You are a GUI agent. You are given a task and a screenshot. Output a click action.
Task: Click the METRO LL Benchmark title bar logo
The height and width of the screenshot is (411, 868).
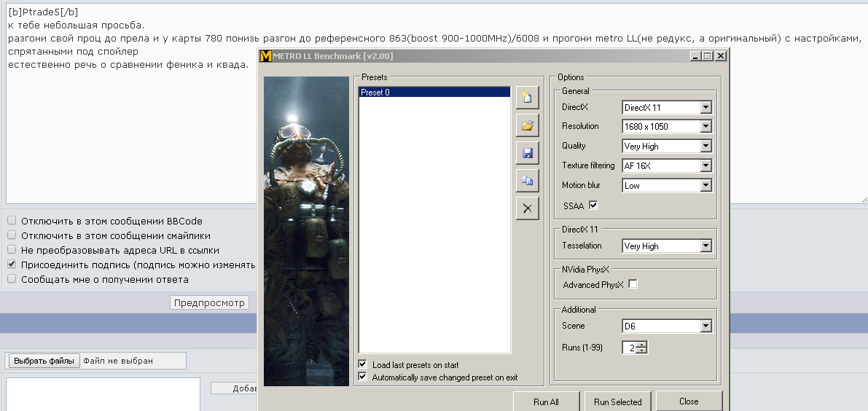(266, 56)
